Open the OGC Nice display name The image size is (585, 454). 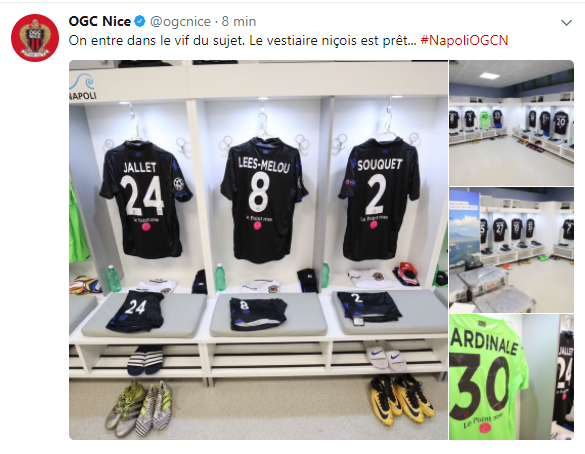tap(100, 21)
